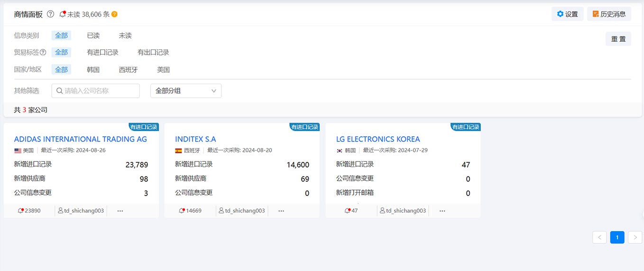This screenshot has width=644, height=271.
Task: Click user icon td_shichang003 on INDITEX card
Action: (221, 210)
